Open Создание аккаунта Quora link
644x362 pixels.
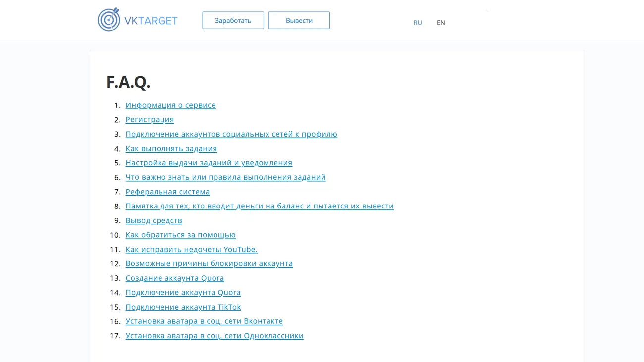pos(174,278)
